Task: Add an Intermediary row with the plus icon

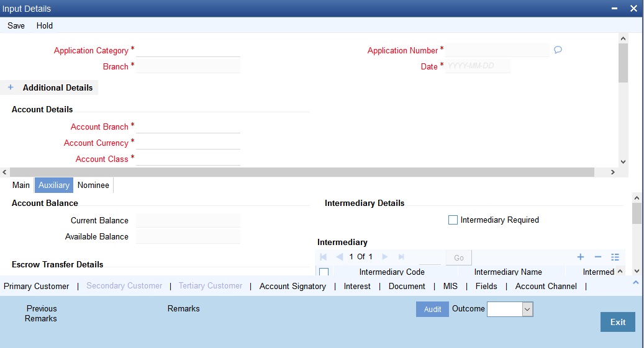Action: pos(580,257)
